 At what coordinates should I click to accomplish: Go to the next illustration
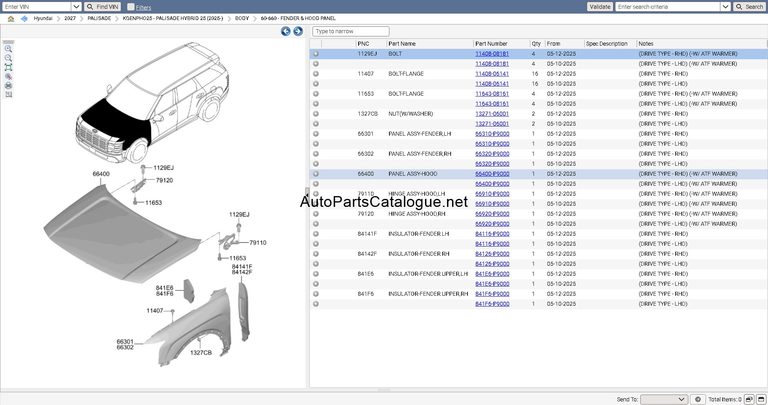pyautogui.click(x=298, y=31)
